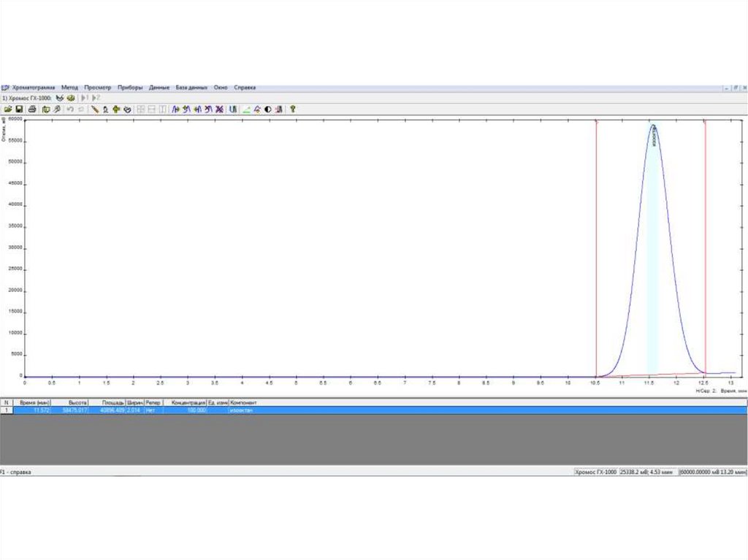The image size is (748, 560).
Task: Open the Метод menu
Action: [69, 88]
